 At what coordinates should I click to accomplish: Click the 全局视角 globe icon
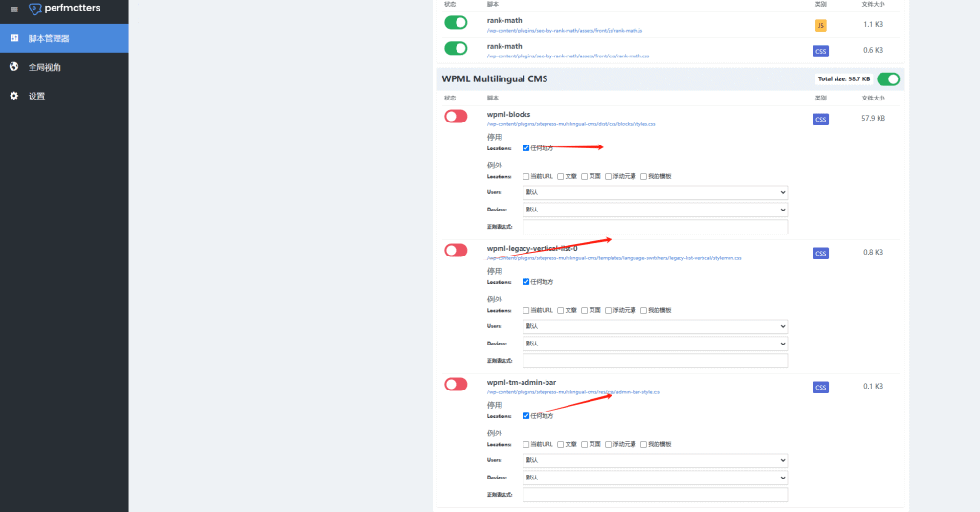(14, 66)
